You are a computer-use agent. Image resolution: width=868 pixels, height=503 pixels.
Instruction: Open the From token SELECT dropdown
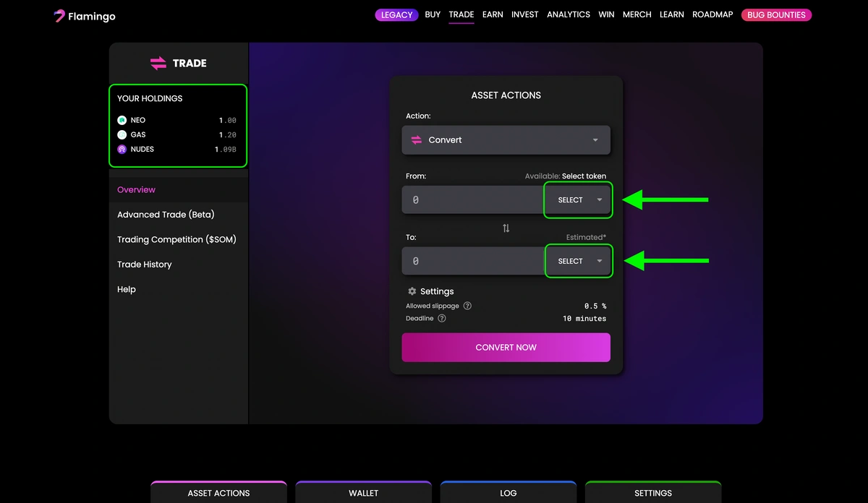(578, 200)
